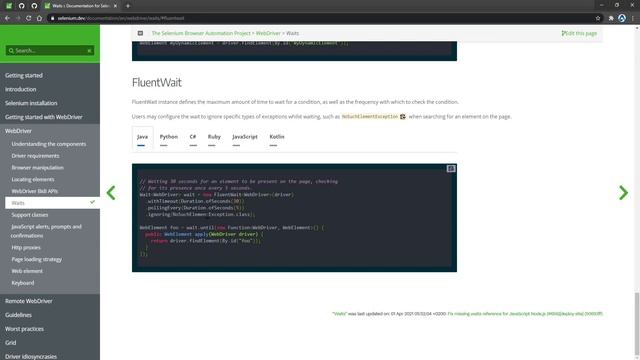
Task: Toggle the table of contents icon
Action: (140, 33)
